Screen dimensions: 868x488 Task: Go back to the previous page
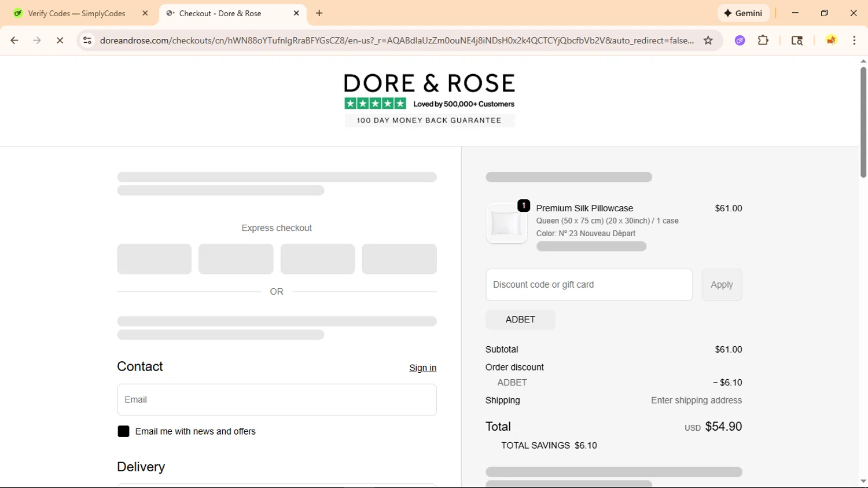tap(14, 41)
